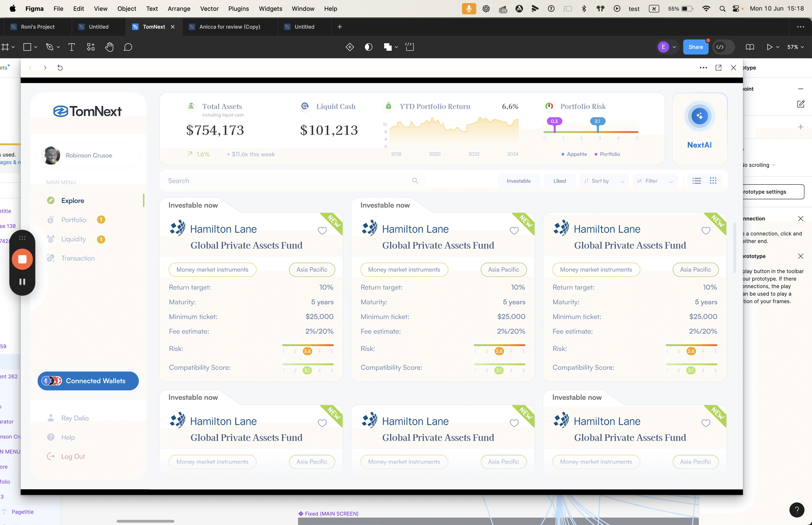Open the Plugins menu
Viewport: 812px width, 525px height.
tap(238, 8)
